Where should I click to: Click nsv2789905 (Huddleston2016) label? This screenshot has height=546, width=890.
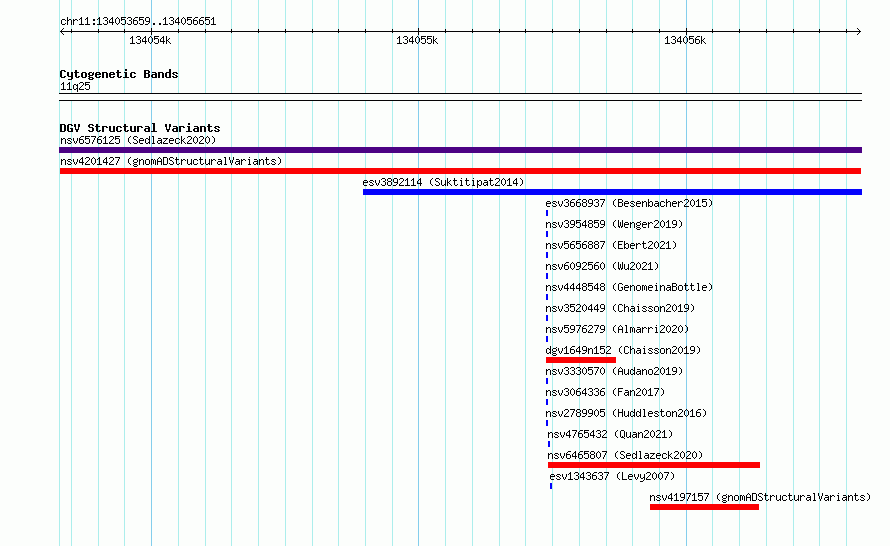click(x=626, y=413)
